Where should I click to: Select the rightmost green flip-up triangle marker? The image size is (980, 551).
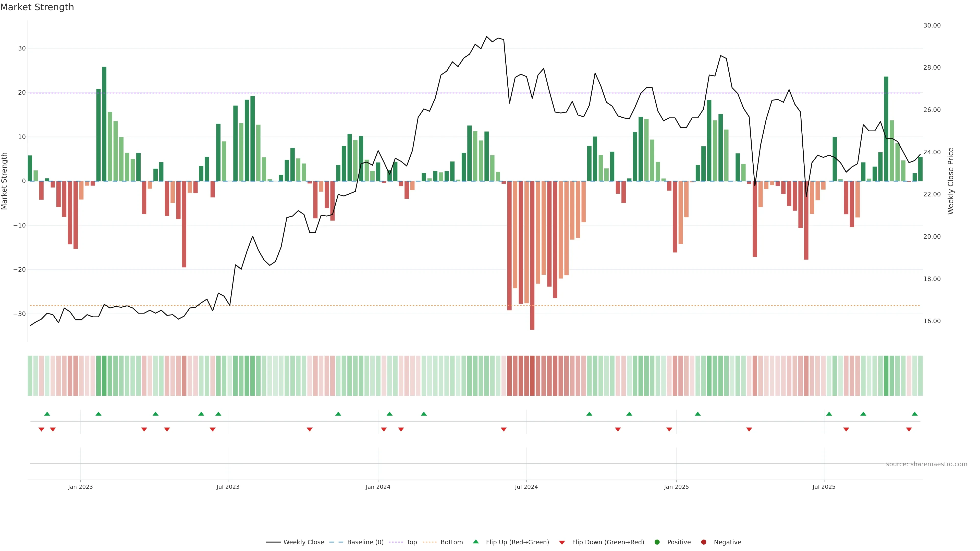[915, 414]
